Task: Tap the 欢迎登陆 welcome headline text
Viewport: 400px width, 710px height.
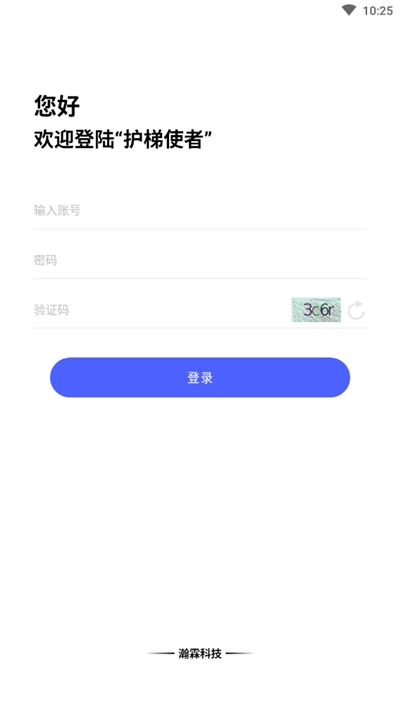Action: tap(73, 140)
